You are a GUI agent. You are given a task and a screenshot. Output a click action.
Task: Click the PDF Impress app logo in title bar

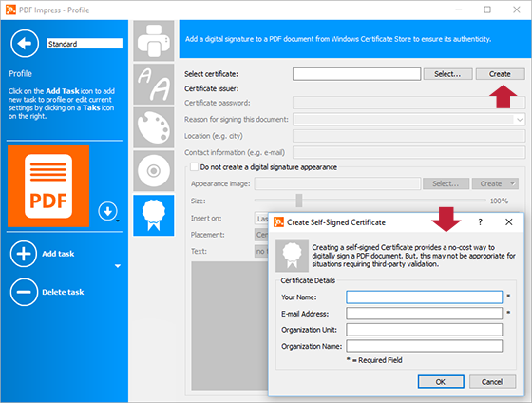coord(10,10)
